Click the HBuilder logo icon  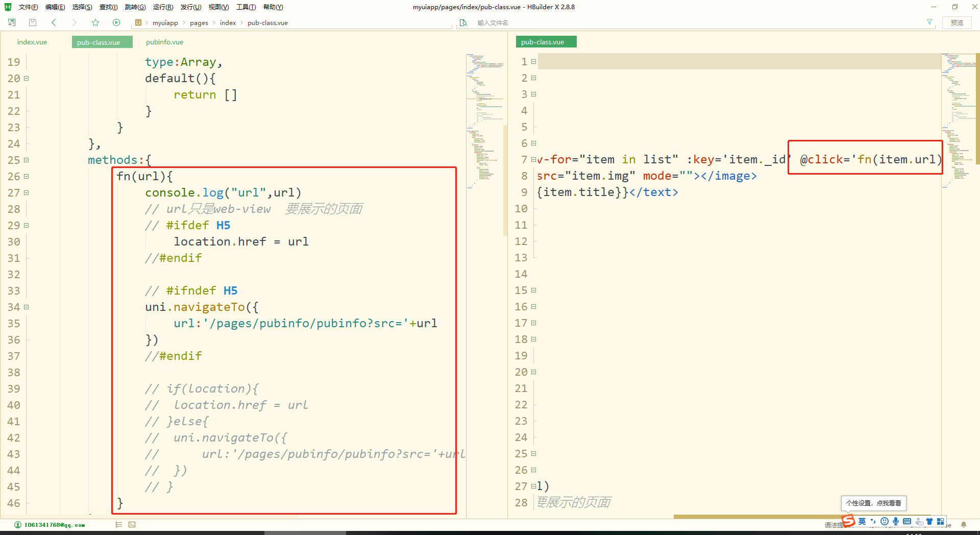click(x=8, y=7)
